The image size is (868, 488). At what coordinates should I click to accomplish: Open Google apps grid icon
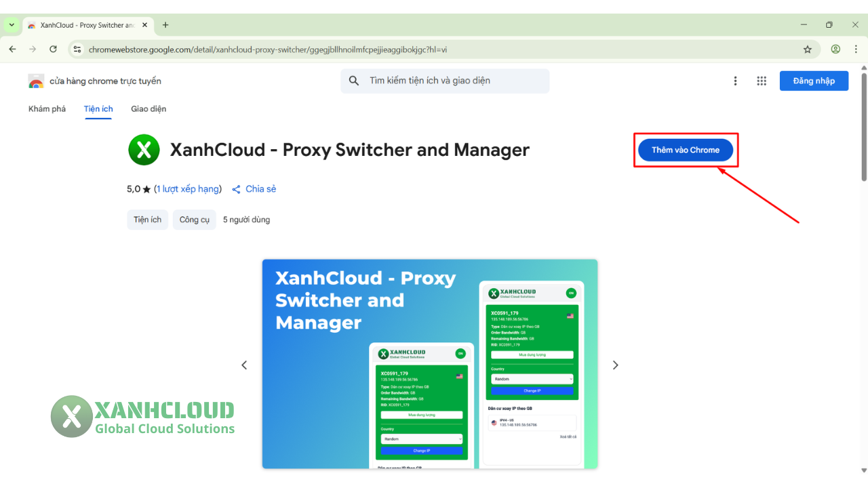762,81
